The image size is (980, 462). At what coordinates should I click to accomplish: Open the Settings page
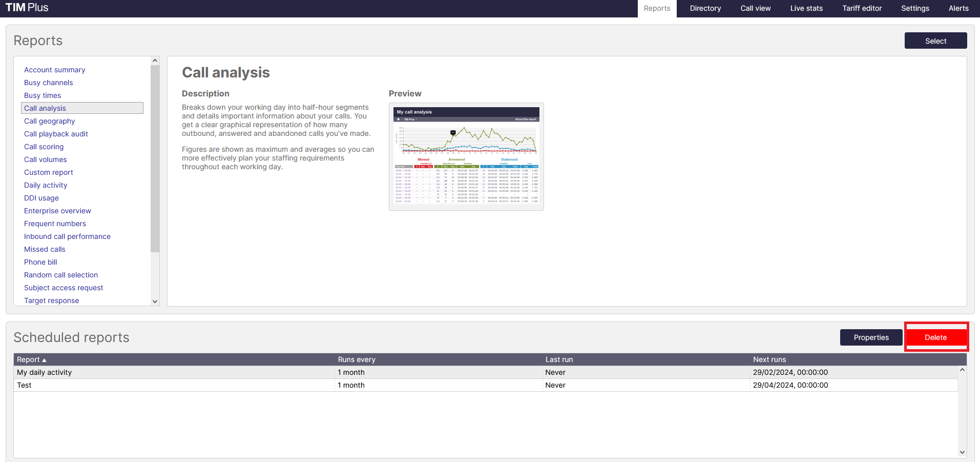[915, 8]
